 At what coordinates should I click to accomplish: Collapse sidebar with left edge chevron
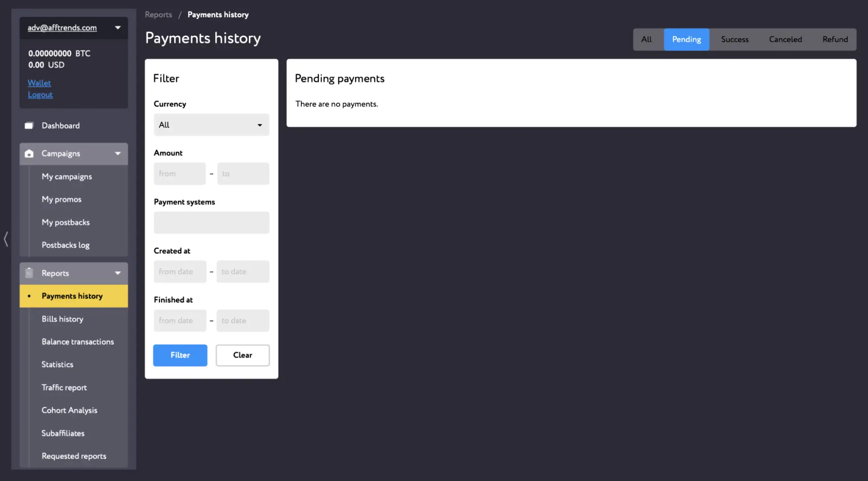6,239
